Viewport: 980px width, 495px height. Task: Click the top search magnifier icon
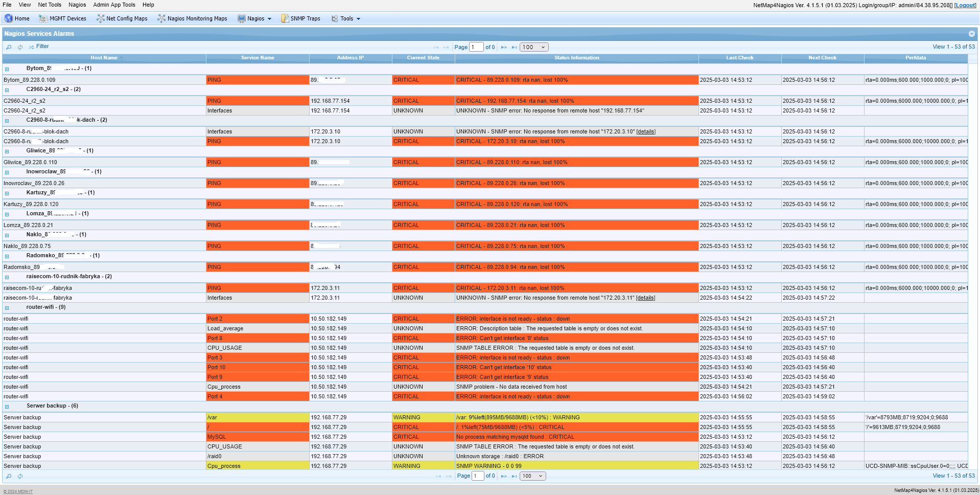[x=9, y=47]
